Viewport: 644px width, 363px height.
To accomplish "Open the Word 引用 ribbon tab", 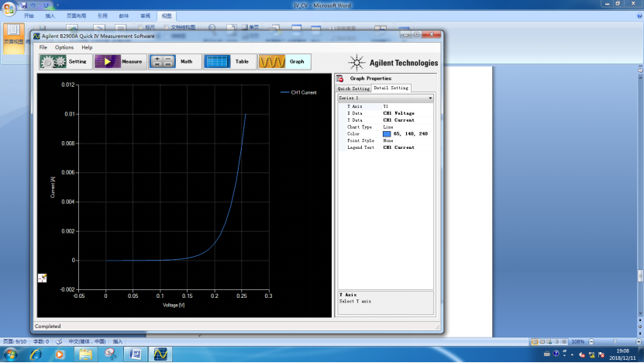I will (x=102, y=16).
